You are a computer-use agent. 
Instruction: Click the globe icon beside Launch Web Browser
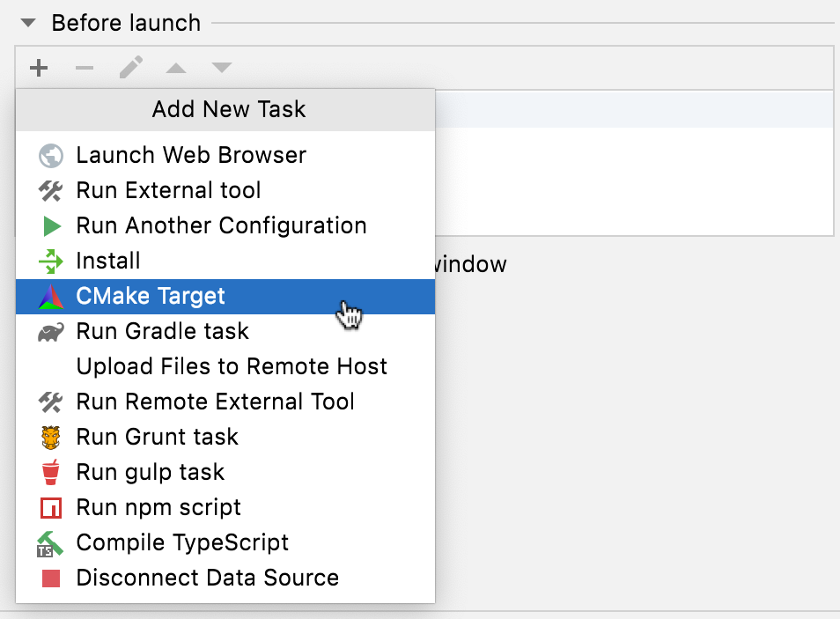50,155
